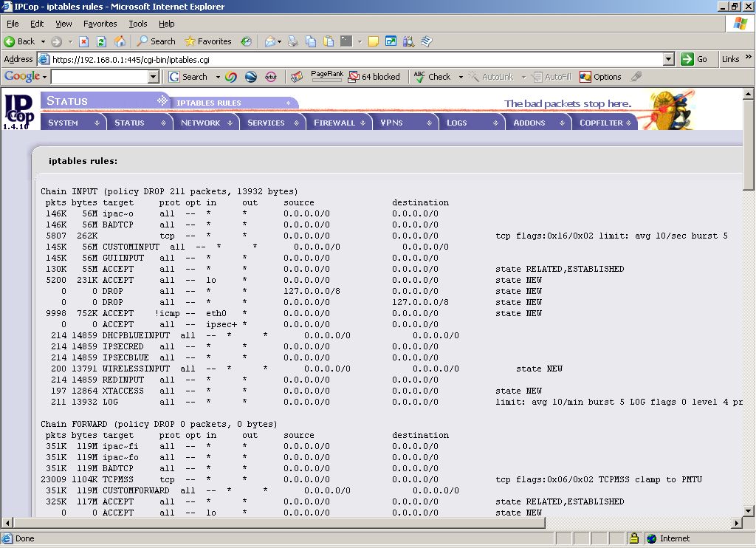Click the Orkut toolbar icon
The height and width of the screenshot is (548, 756).
tap(270, 77)
